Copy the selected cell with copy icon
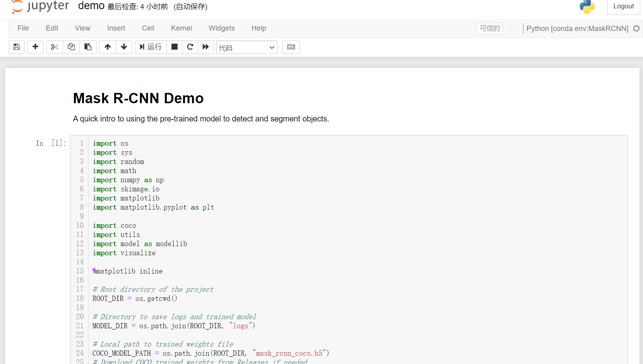The height and width of the screenshot is (364, 643). 71,47
